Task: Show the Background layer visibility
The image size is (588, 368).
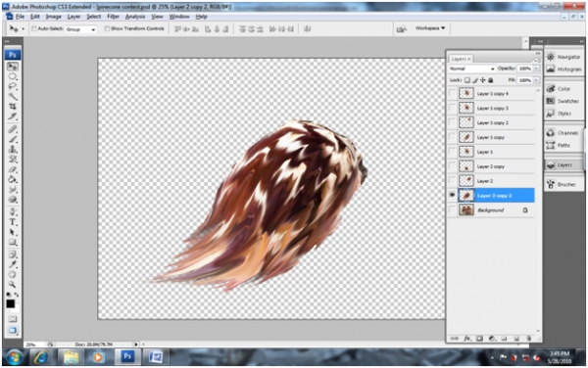Action: coord(452,210)
